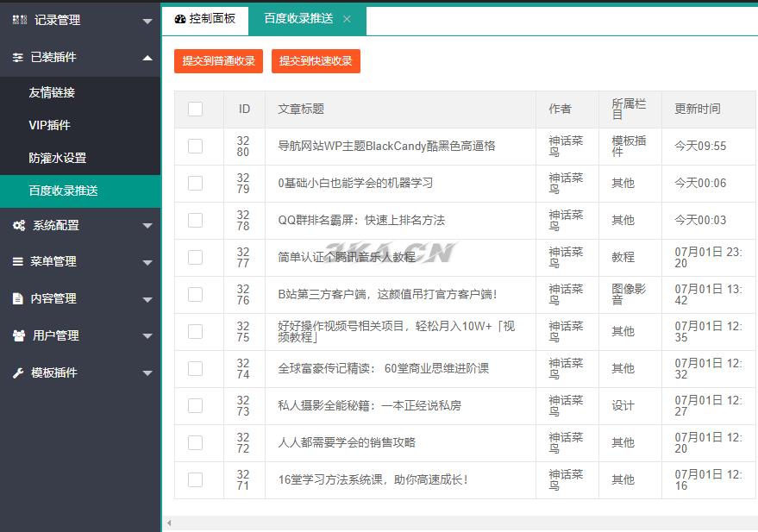Screen dimensions: 758x532
Task: Click the orange 提交到快速收录 button
Action: tap(315, 61)
